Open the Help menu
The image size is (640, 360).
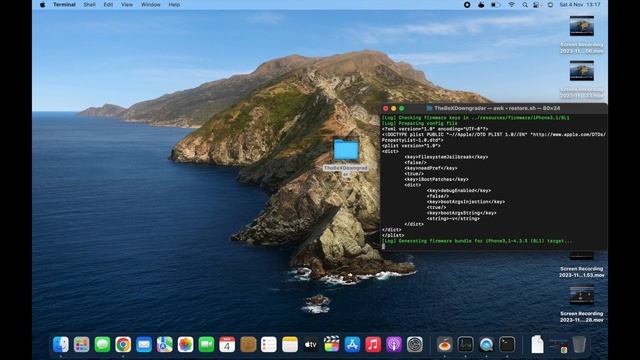click(x=174, y=4)
